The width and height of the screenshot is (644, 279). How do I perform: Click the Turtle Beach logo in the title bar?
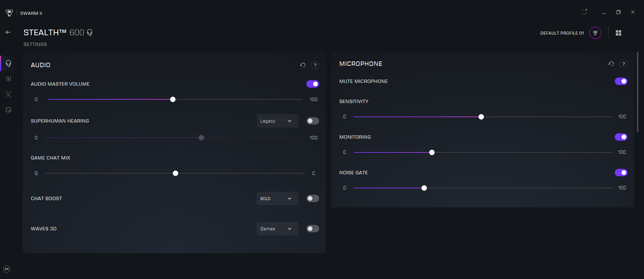coord(9,13)
